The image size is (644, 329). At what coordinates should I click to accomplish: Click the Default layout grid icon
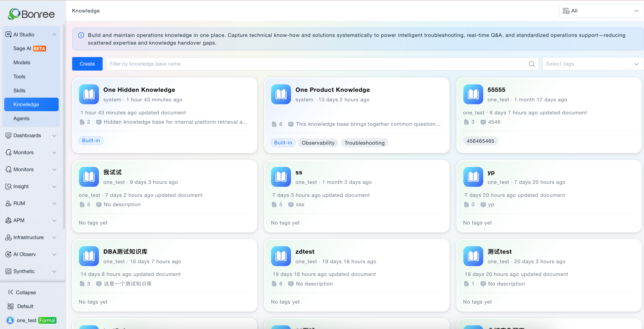tap(11, 306)
